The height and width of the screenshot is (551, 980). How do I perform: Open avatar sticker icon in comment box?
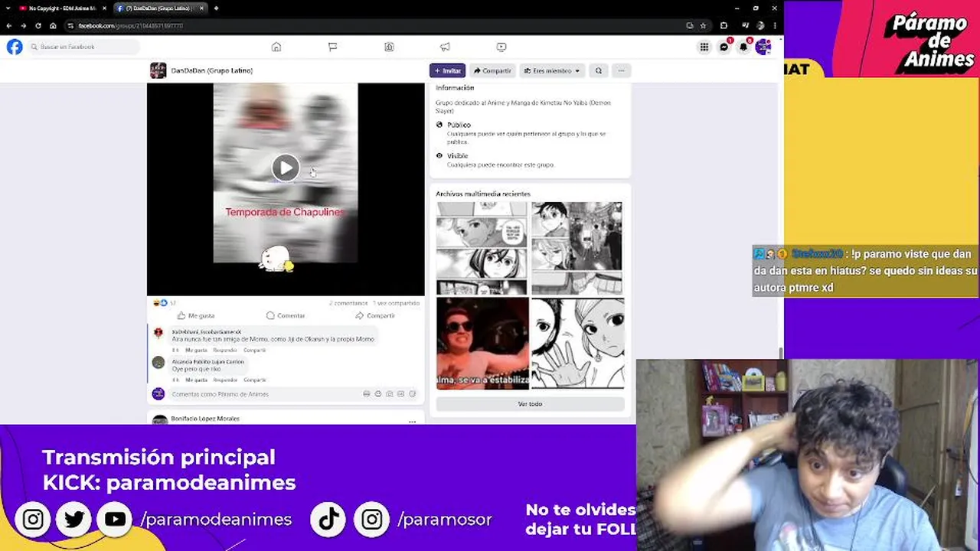[x=366, y=394]
